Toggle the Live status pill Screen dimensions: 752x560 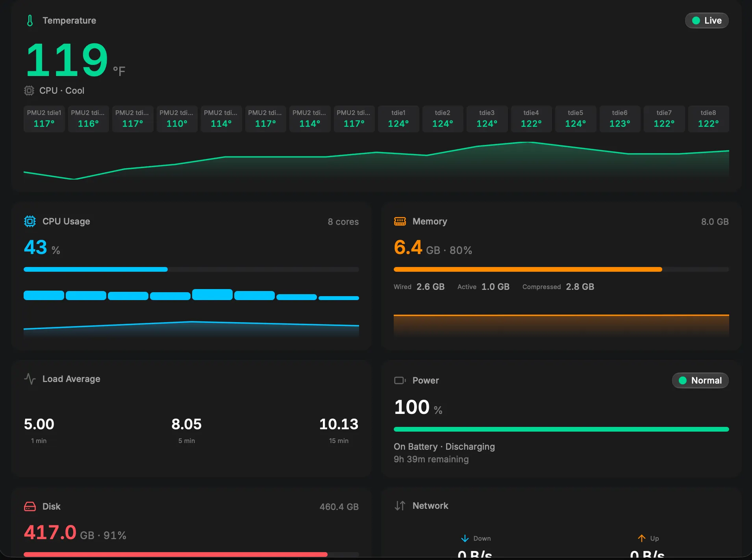[707, 20]
